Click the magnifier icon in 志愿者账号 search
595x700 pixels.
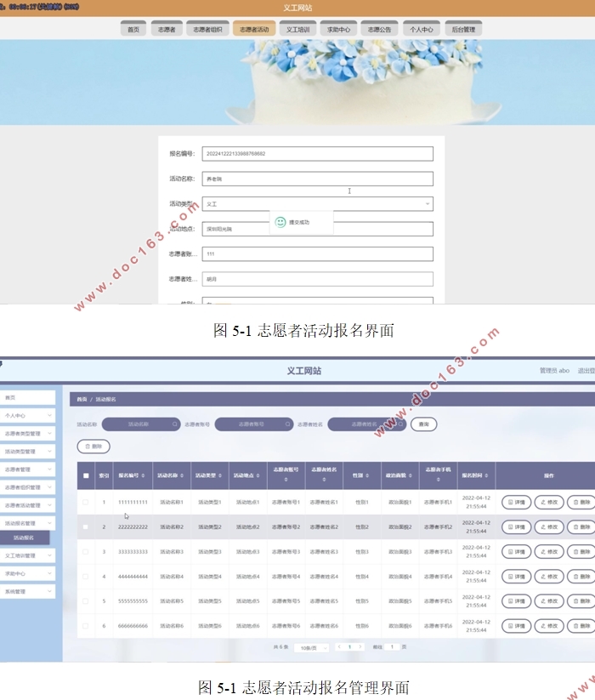pyautogui.click(x=288, y=424)
